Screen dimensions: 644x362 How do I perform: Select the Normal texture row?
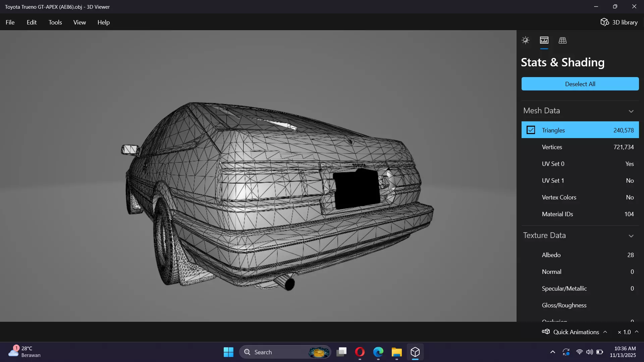pyautogui.click(x=580, y=271)
